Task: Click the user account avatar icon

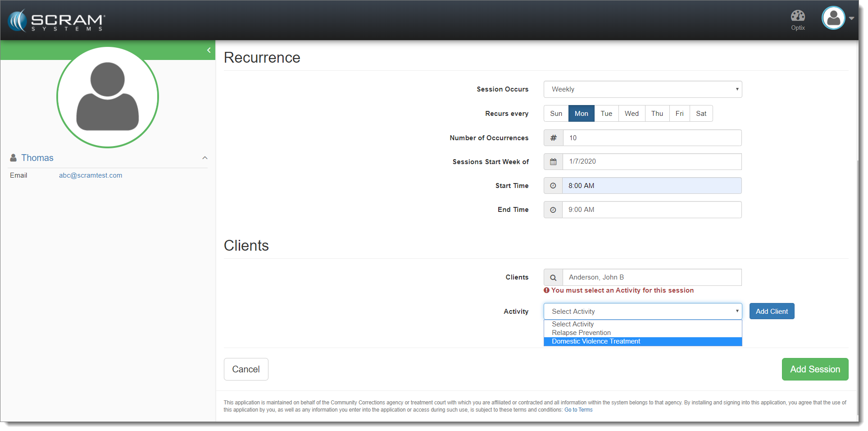Action: (x=833, y=18)
